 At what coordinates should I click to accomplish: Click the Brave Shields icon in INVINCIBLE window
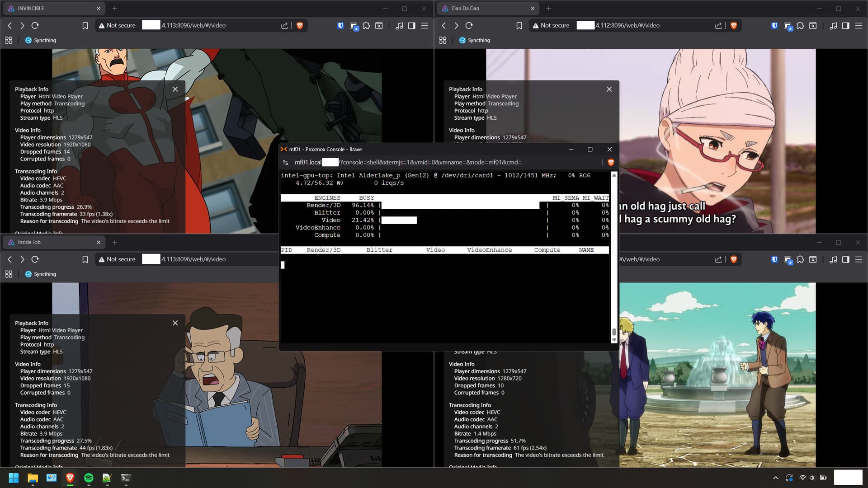pyautogui.click(x=299, y=26)
